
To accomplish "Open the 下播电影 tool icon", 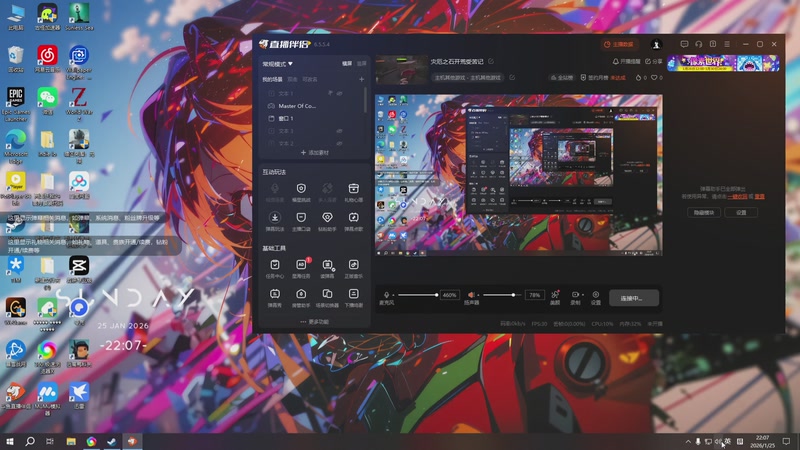I will pyautogui.click(x=353, y=298).
